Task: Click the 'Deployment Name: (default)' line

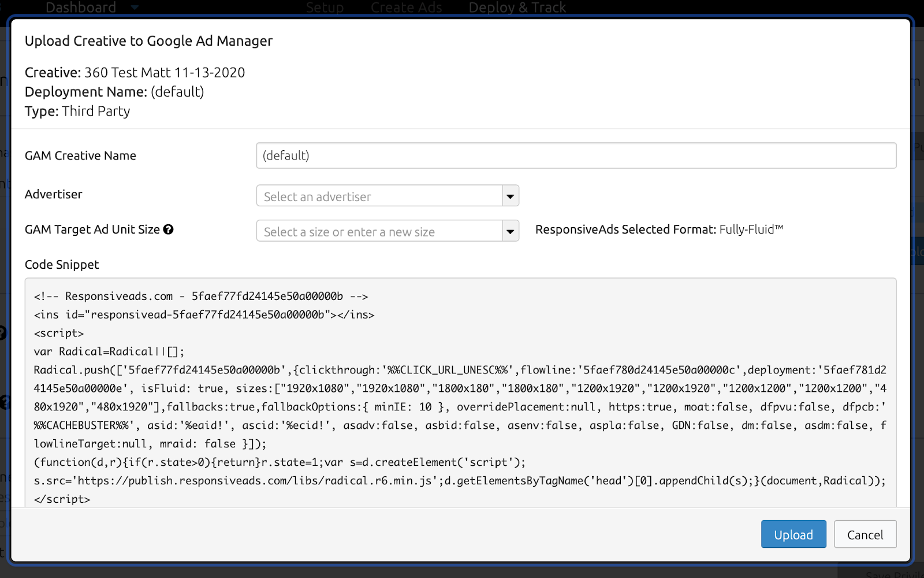Action: [114, 92]
